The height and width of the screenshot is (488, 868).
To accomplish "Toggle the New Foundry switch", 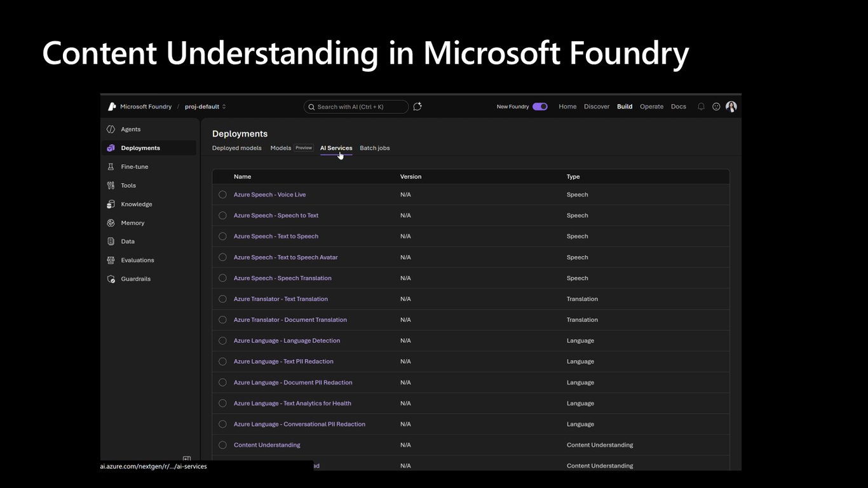I will [540, 107].
